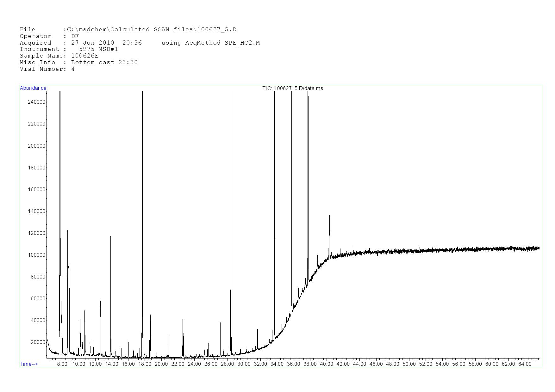The width and height of the screenshot is (555, 392).
Task: Select the 100000 abundance tick label
Action: [x=37, y=255]
